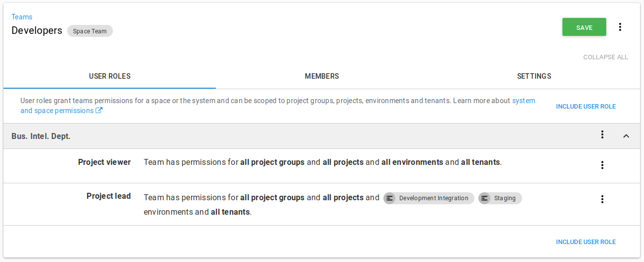Save the team changes

(x=584, y=27)
